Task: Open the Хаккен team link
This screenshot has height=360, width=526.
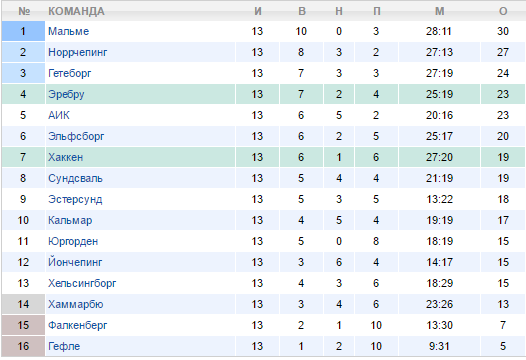Action: click(x=65, y=157)
